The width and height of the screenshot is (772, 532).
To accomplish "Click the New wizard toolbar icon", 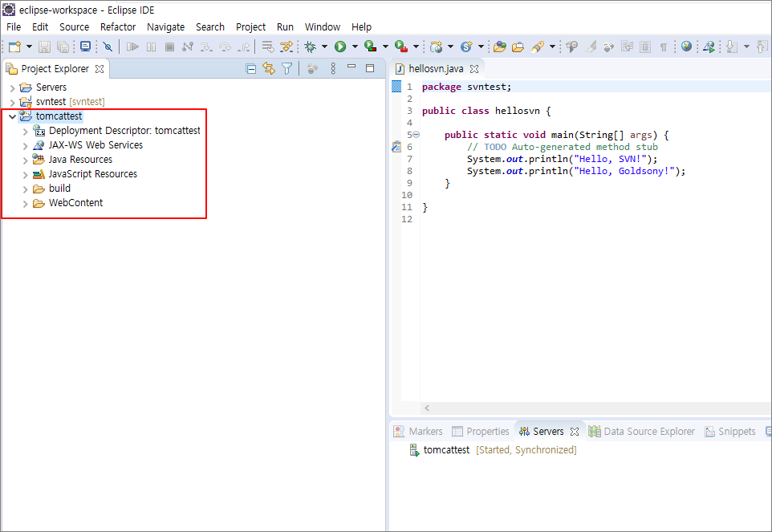I will click(x=14, y=47).
